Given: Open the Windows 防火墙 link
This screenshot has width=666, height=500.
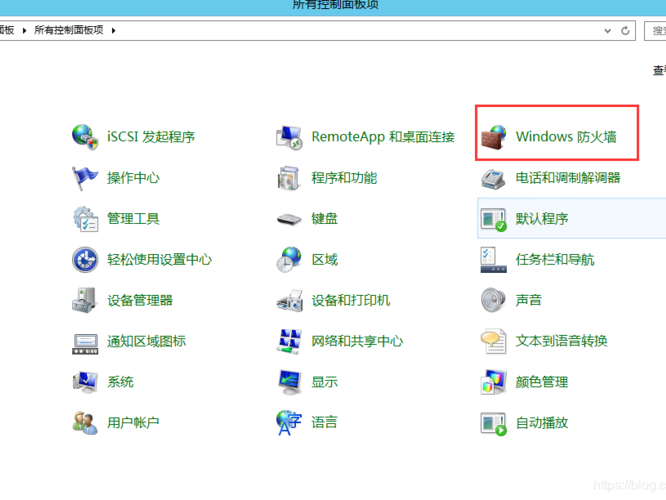Looking at the screenshot, I should [566, 137].
